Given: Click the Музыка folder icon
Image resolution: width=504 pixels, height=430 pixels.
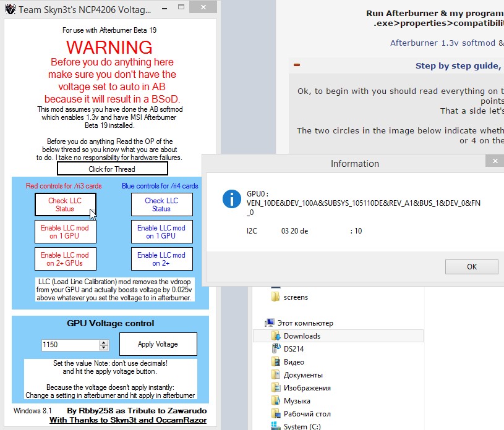Looking at the screenshot, I should pyautogui.click(x=275, y=401).
